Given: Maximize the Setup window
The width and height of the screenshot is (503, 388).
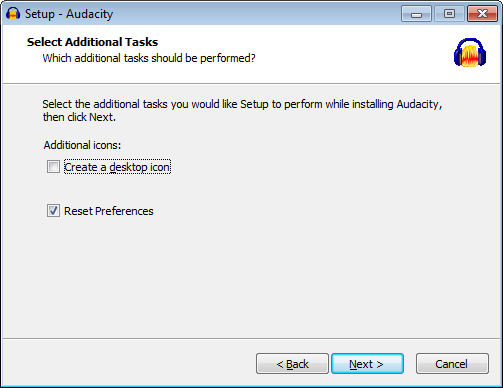Looking at the screenshot, I should (449, 14).
